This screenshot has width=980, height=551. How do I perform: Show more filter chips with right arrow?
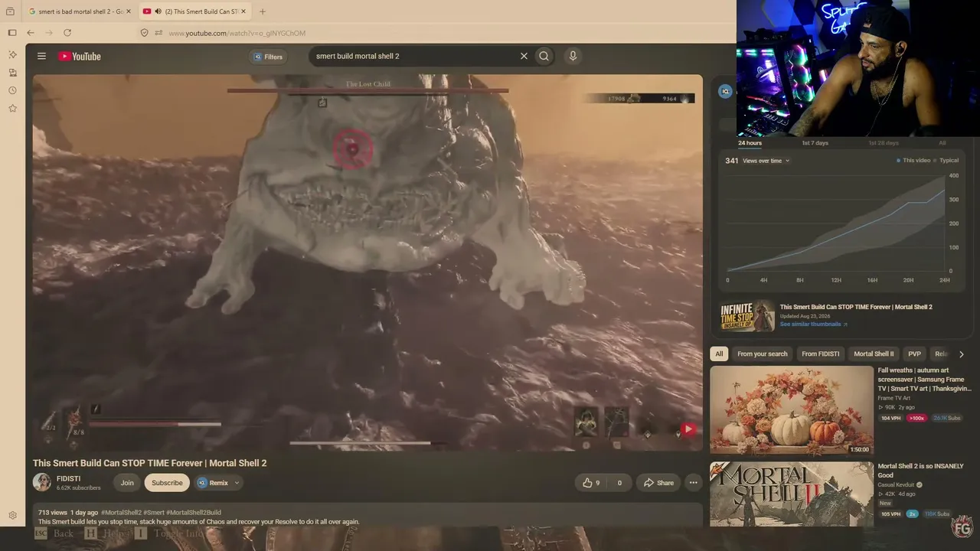(962, 354)
